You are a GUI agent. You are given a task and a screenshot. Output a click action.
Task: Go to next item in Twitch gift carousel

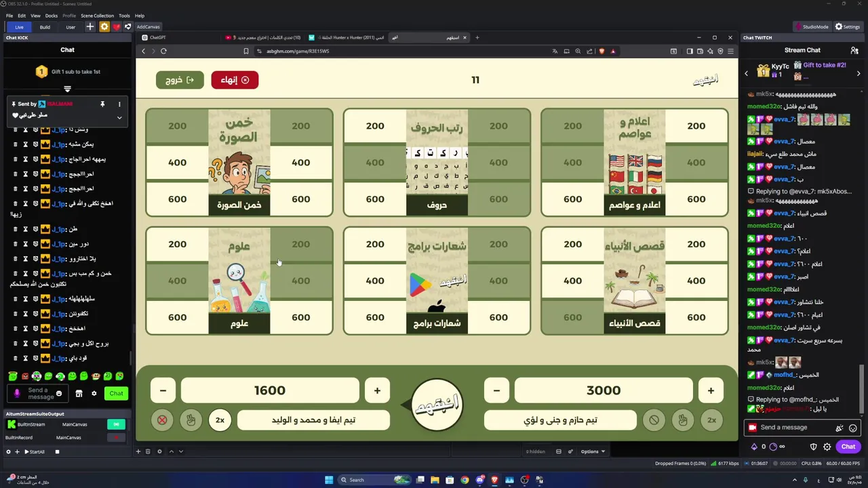(859, 73)
